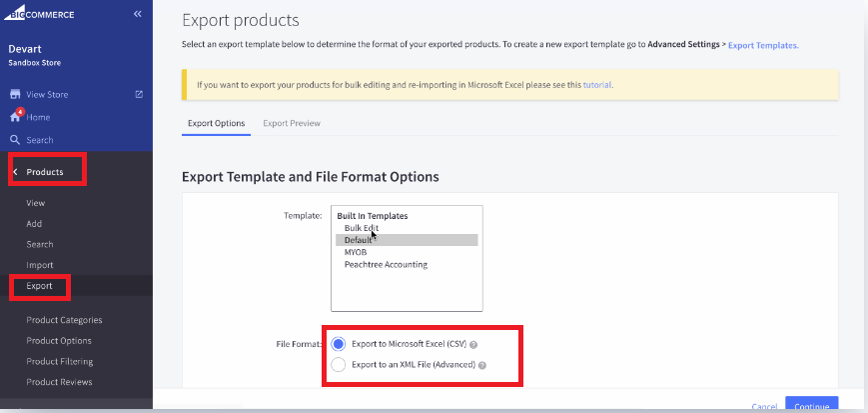The width and height of the screenshot is (868, 413).
Task: Click View Store text in sidebar
Action: [x=48, y=95]
